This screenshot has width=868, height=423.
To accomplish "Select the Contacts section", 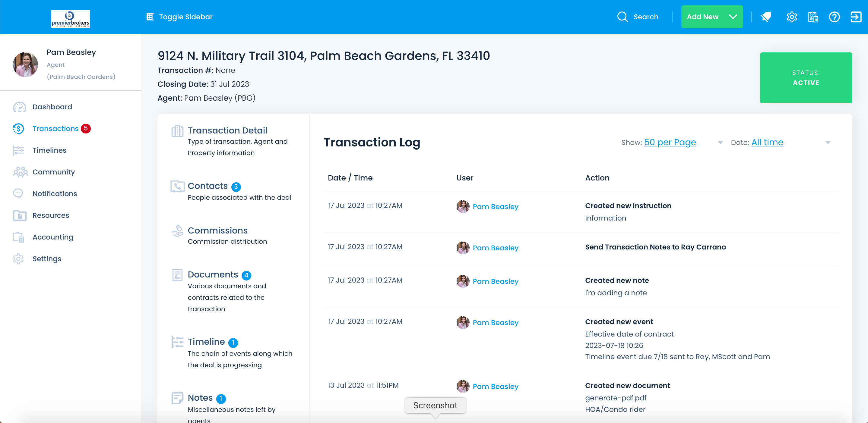I will coord(207,186).
